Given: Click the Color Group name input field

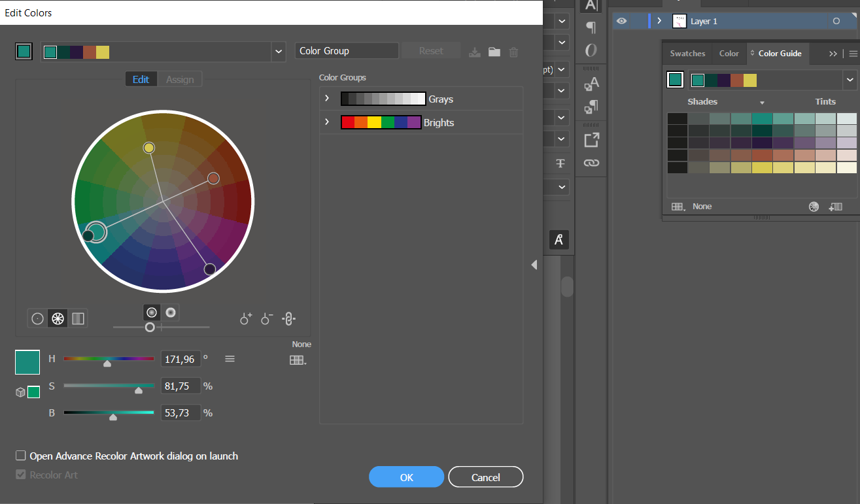Looking at the screenshot, I should [x=346, y=50].
